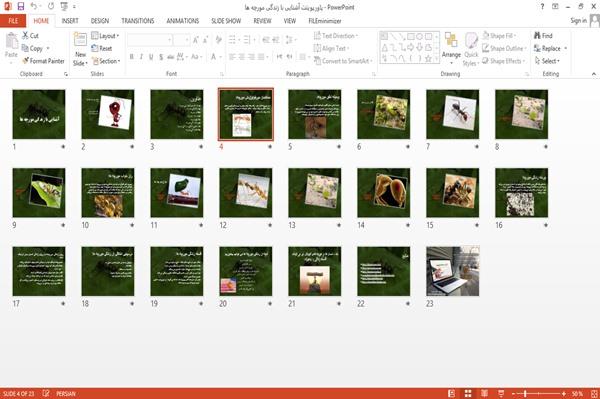Viewport: 600px width, 399px height.
Task: Switch to the DESIGN tab
Action: pos(100,21)
